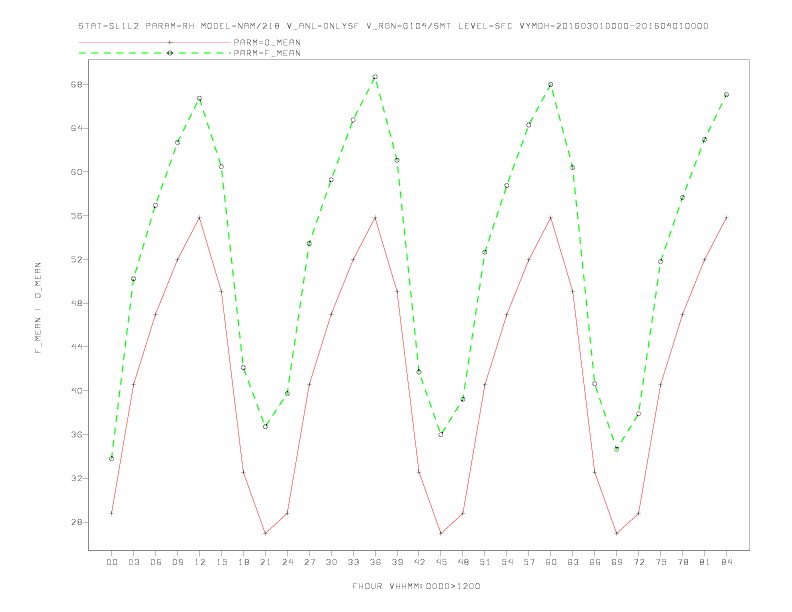Click the x-axis tick label 45

(441, 562)
